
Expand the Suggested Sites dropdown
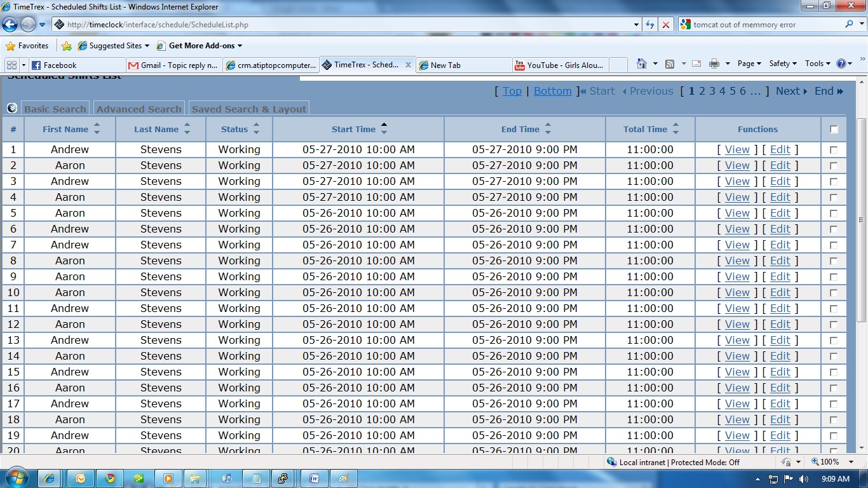(147, 46)
